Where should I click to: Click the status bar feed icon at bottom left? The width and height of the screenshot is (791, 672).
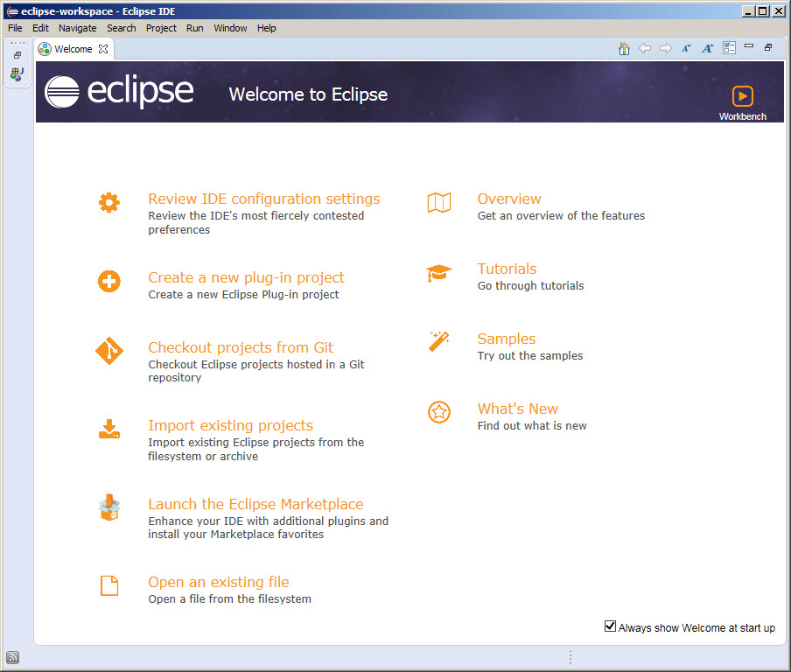pos(13,657)
